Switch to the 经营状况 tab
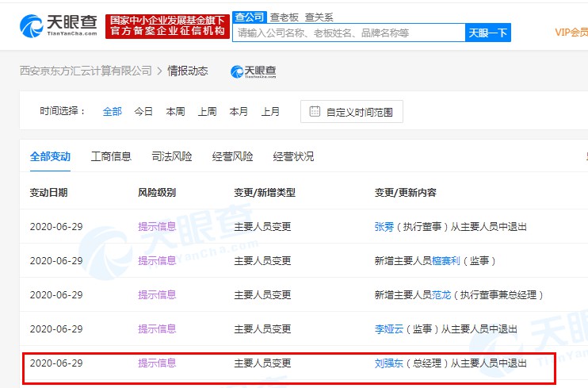Screen dimensions: 588x388 (x=294, y=156)
